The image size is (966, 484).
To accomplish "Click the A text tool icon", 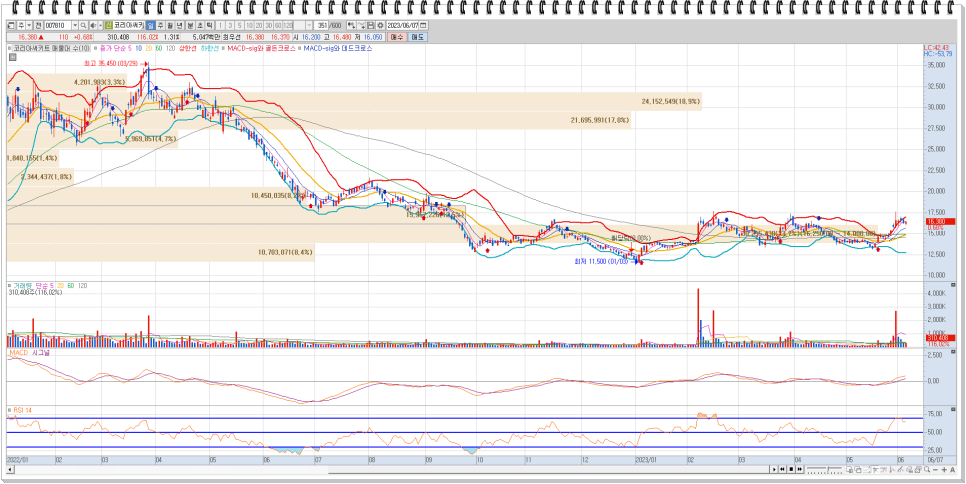I will coord(952,469).
